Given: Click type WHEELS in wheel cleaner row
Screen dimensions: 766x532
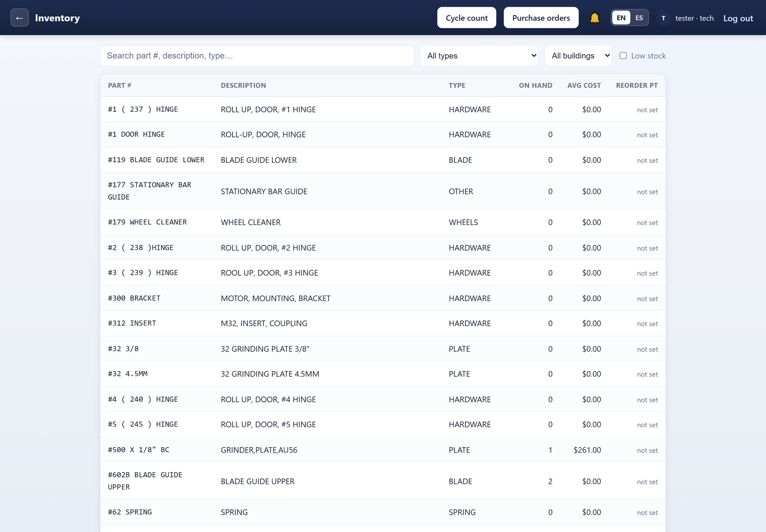Looking at the screenshot, I should pyautogui.click(x=463, y=222).
